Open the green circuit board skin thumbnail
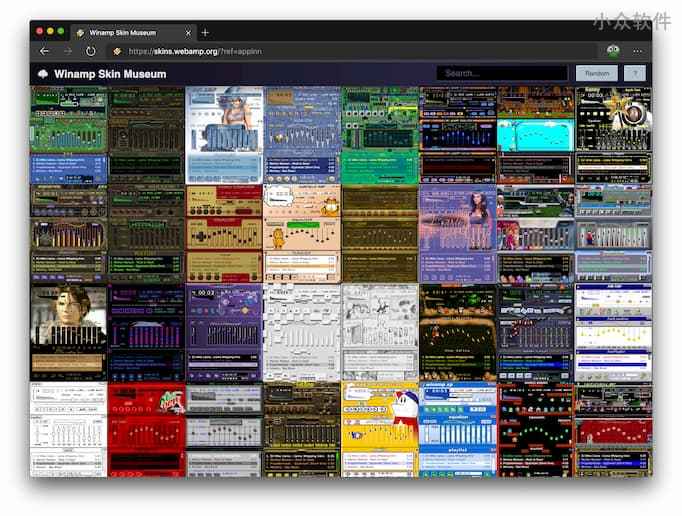The image size is (682, 516). pyautogui.click(x=380, y=135)
